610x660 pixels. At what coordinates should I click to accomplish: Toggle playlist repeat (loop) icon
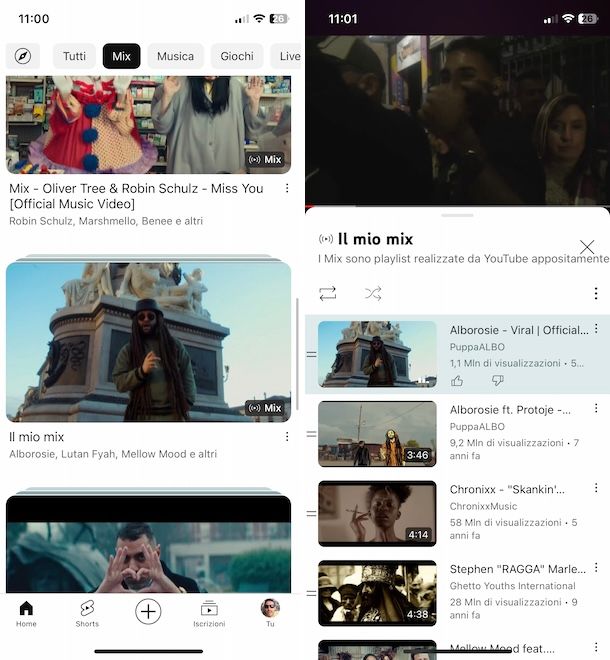(328, 293)
